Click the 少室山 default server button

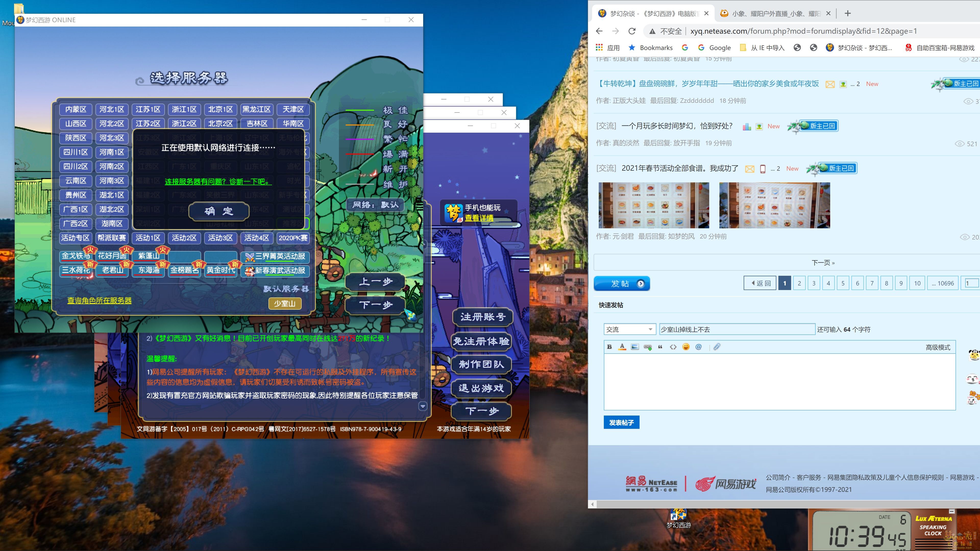[285, 304]
